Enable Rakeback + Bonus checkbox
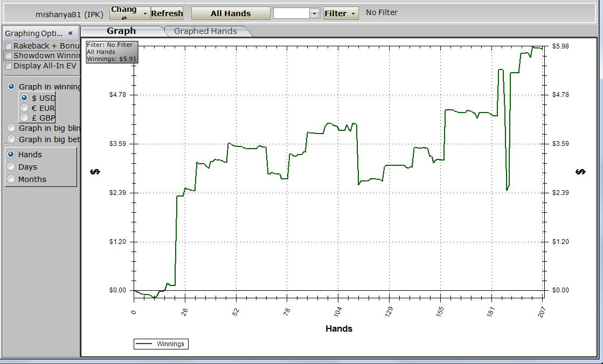Image resolution: width=603 pixels, height=364 pixels. [8, 46]
